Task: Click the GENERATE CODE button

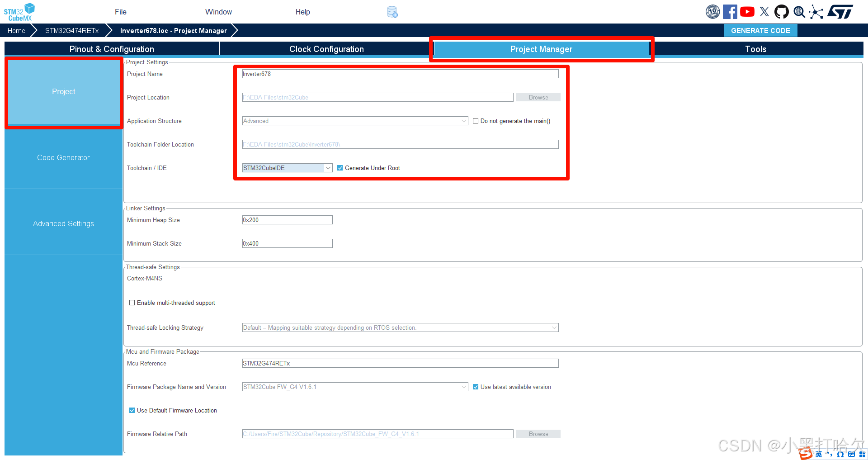Action: coord(760,30)
